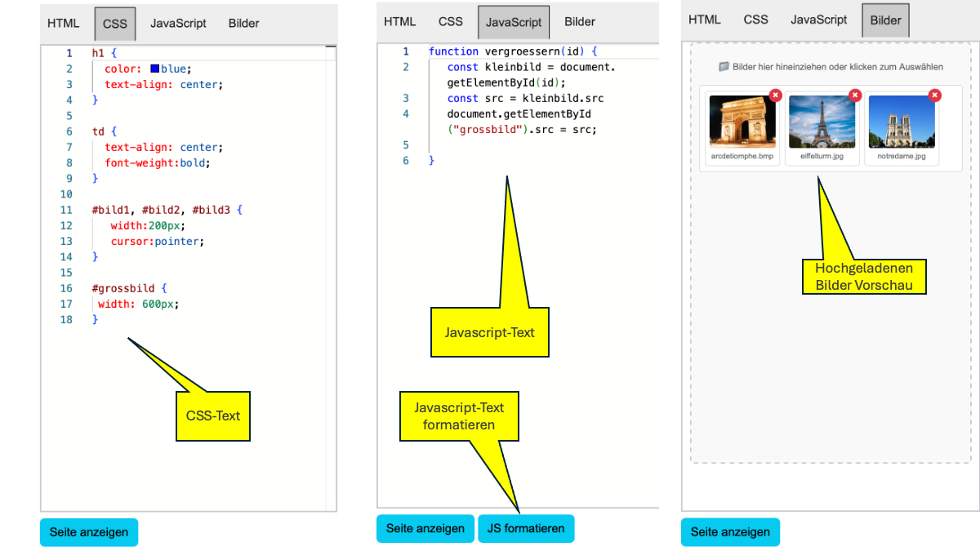This screenshot has height=551, width=980.
Task: Select the Arc de Triomphe thumbnail
Action: pyautogui.click(x=742, y=122)
